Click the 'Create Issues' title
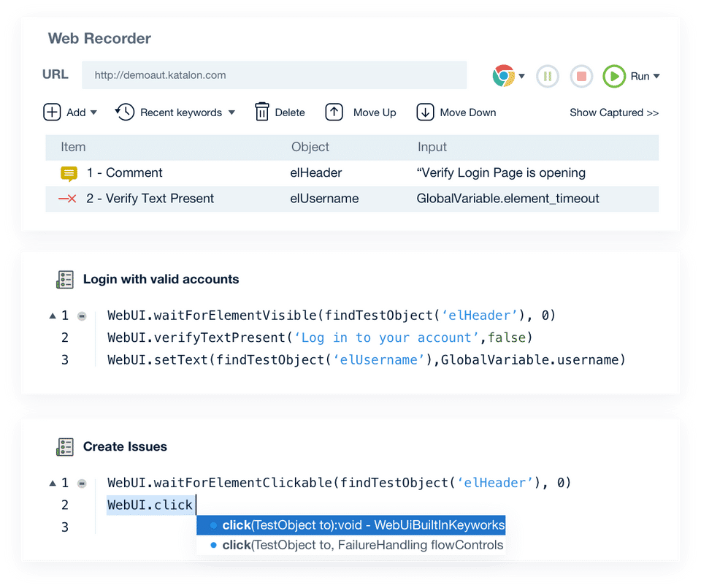 click(125, 447)
